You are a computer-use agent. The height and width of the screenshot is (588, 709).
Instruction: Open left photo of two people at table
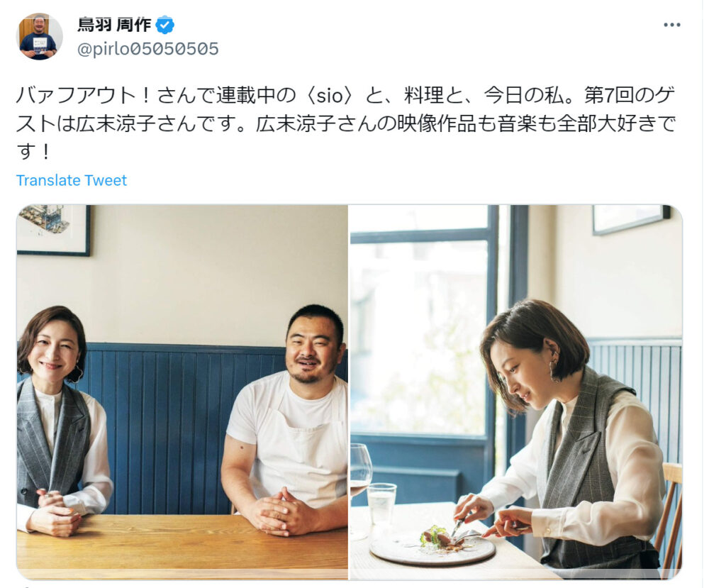(182, 392)
